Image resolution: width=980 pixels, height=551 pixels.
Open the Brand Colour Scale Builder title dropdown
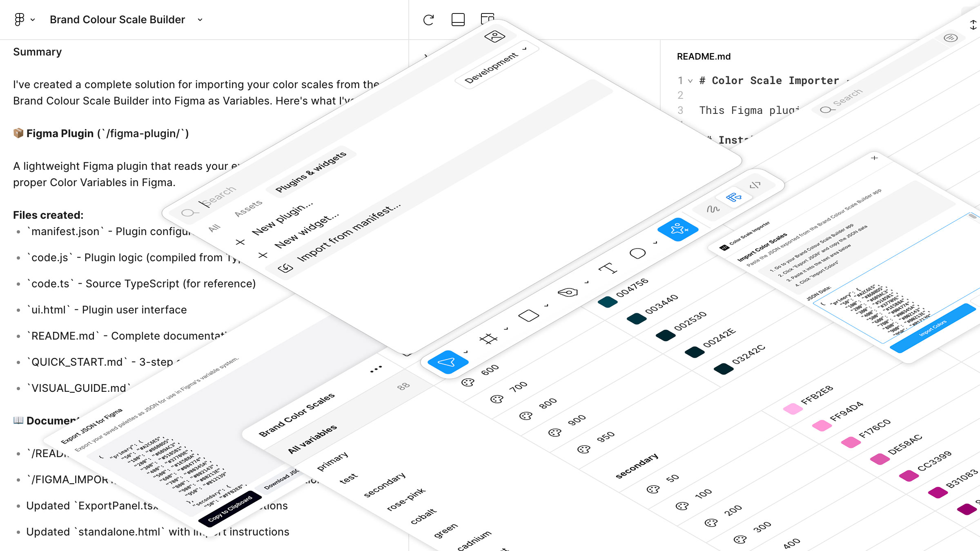click(x=200, y=20)
